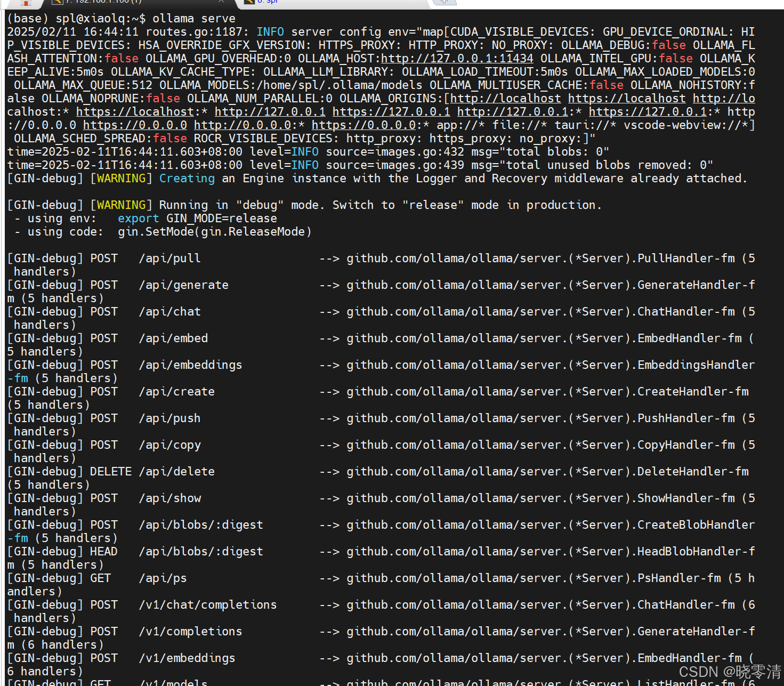The width and height of the screenshot is (784, 686).
Task: Click the /api/push route path
Action: pos(169,418)
